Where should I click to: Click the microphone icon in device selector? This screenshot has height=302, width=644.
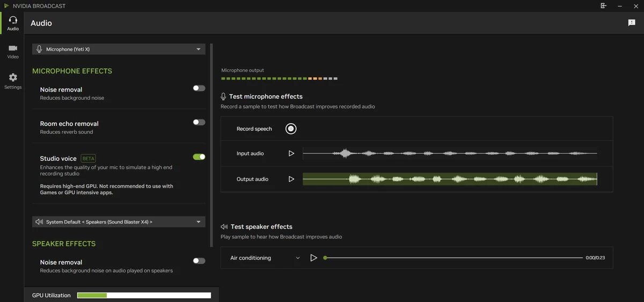pos(39,49)
